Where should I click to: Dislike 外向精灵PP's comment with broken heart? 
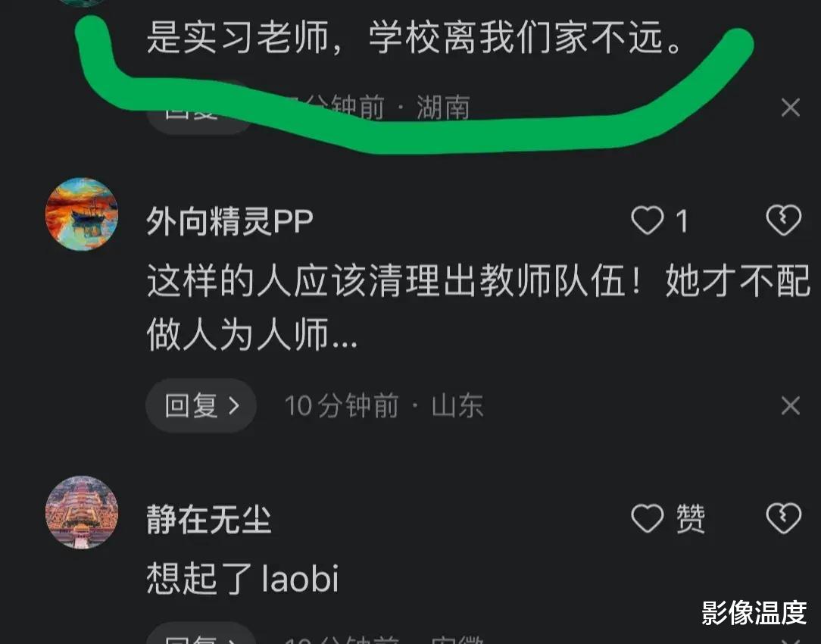tap(783, 220)
